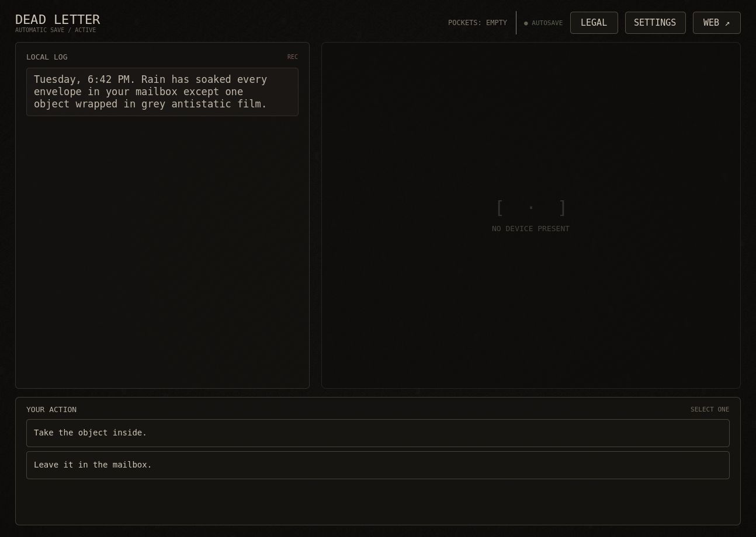Choose "Take the object inside."
756x537 pixels.
coord(377,433)
